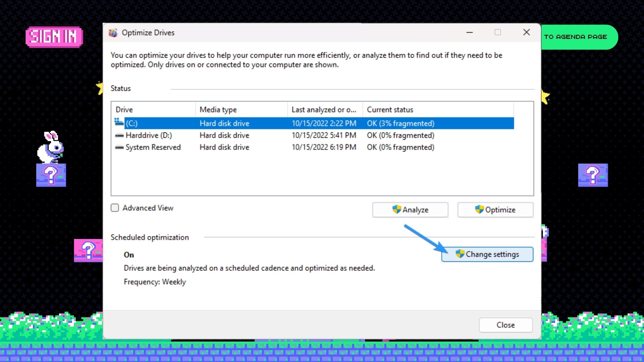Click Hard disk drive cell in Harddrive (D:) row
The image size is (644, 362).
(224, 135)
